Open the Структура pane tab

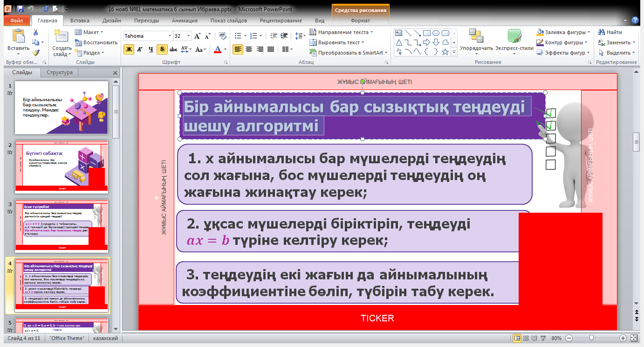click(60, 72)
